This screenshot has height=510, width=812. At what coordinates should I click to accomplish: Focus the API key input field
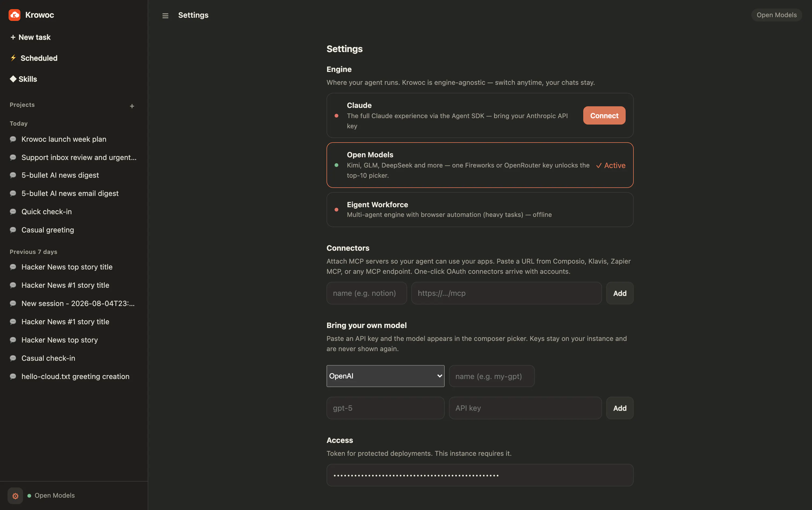(525, 408)
